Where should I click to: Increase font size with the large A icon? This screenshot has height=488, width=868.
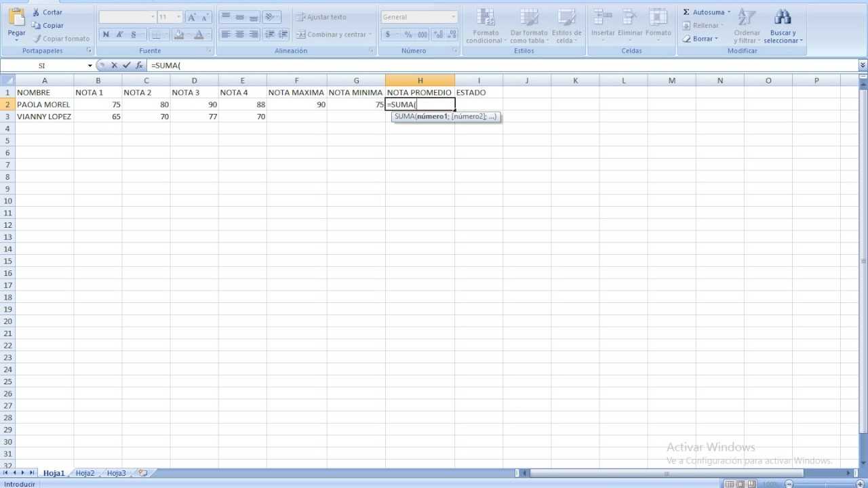pos(191,17)
